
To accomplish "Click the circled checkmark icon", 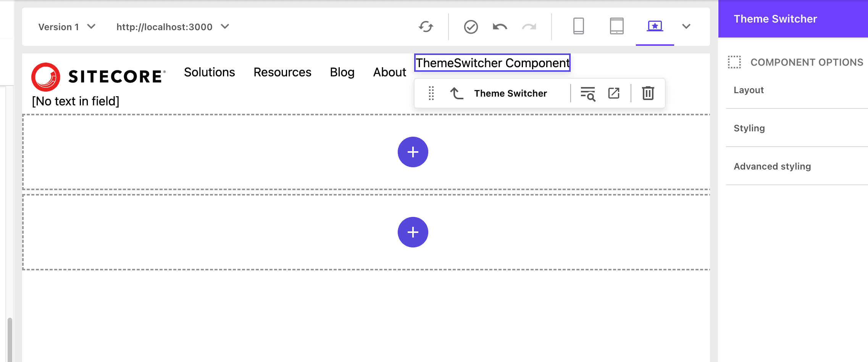I will 471,27.
